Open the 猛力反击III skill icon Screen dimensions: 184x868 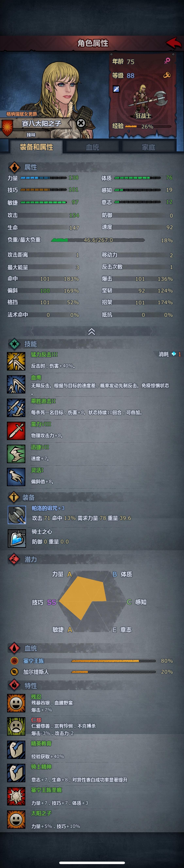[16, 361]
